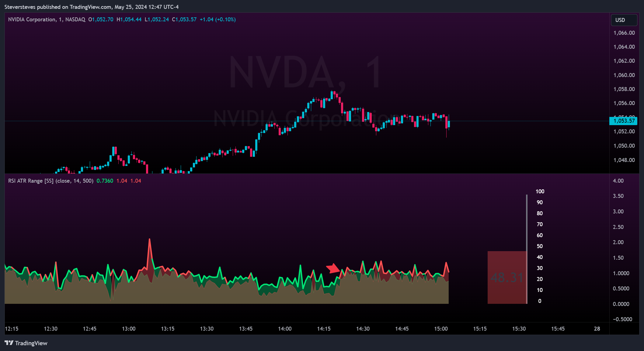Viewport: 644px width, 351px height.
Task: Click the 1,056.00 price axis label
Action: click(624, 103)
